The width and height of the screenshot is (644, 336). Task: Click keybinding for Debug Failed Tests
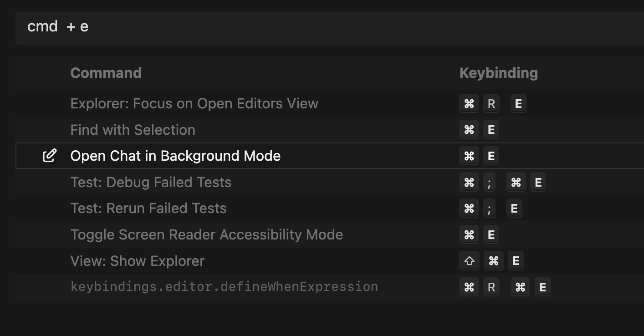coord(503,182)
